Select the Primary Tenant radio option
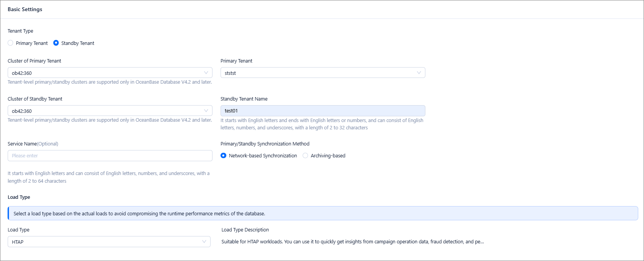This screenshot has width=644, height=261. [11, 43]
